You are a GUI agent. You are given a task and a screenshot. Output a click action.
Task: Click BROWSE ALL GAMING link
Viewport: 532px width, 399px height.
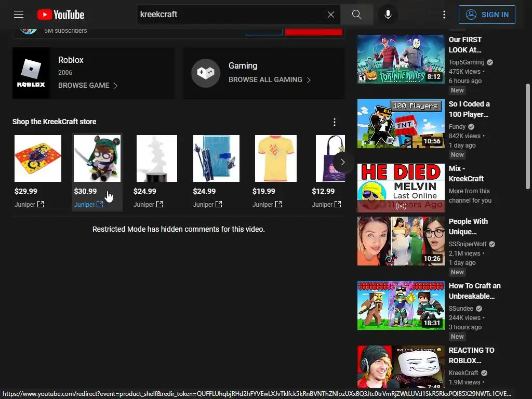click(x=265, y=79)
